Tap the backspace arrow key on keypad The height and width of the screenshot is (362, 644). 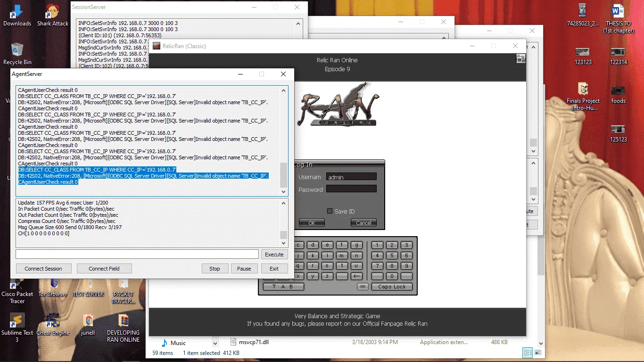point(357,276)
